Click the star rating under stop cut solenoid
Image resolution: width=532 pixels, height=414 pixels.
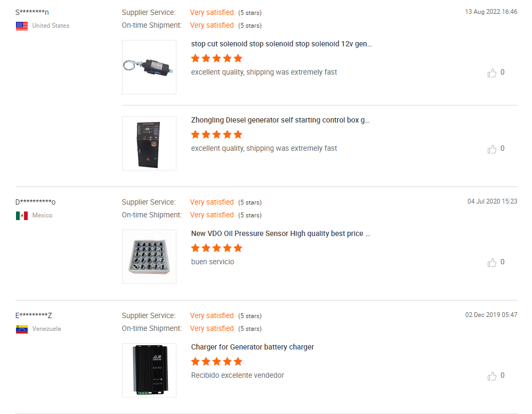click(216, 59)
